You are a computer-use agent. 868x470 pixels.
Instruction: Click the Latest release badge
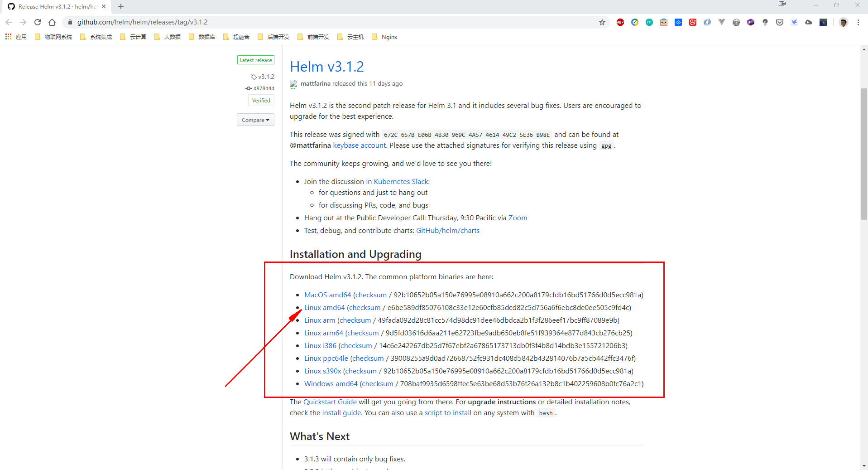pos(256,60)
